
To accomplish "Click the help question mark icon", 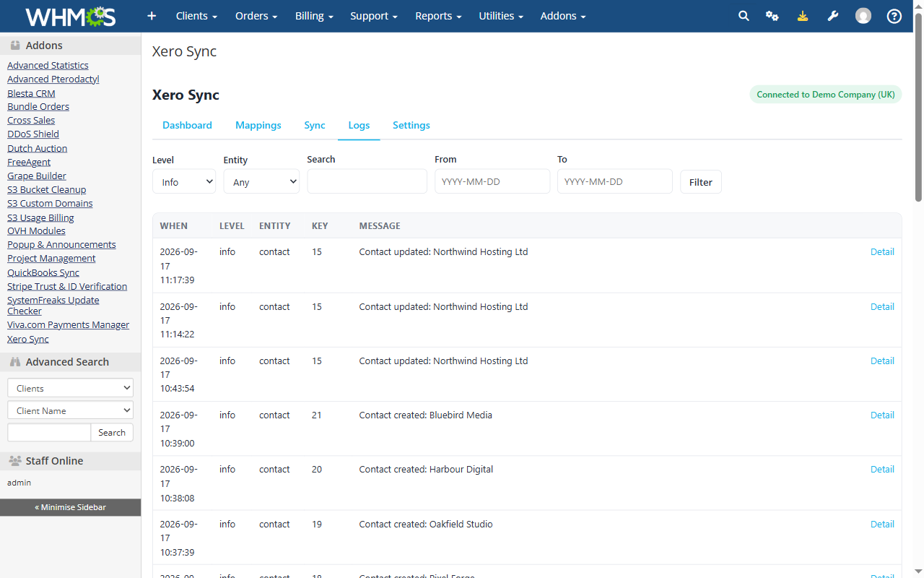I will point(894,16).
